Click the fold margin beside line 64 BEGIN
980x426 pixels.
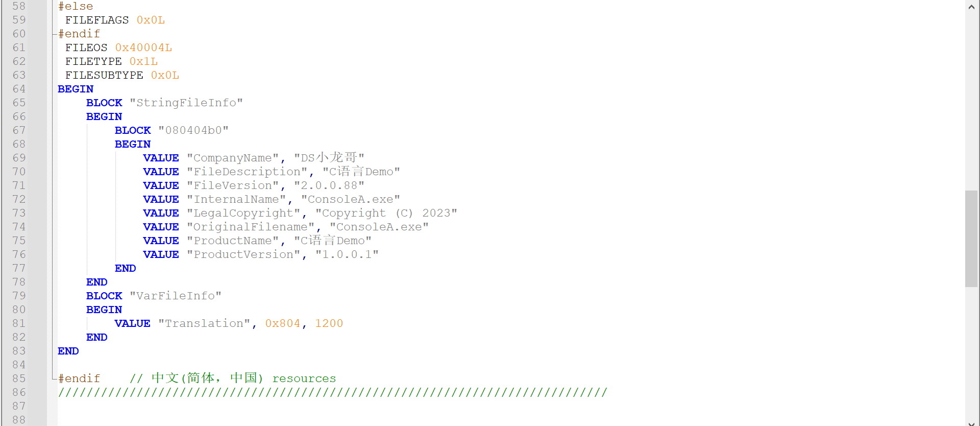click(x=53, y=89)
